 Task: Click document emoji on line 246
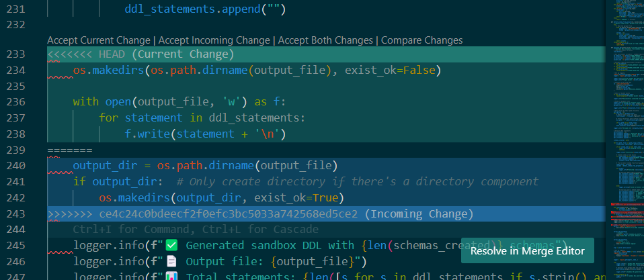[x=171, y=261]
